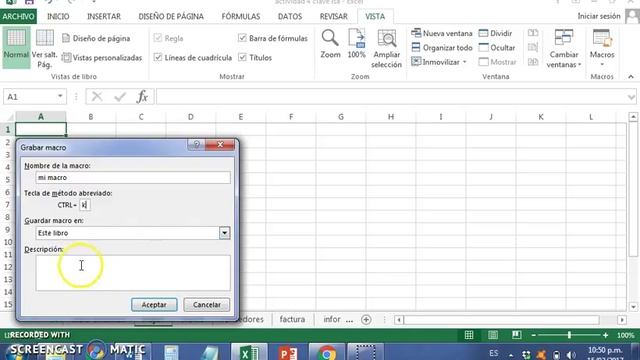Image resolution: width=640 pixels, height=360 pixels.
Task: Open Cambiar ventanas menu
Action: click(x=564, y=49)
